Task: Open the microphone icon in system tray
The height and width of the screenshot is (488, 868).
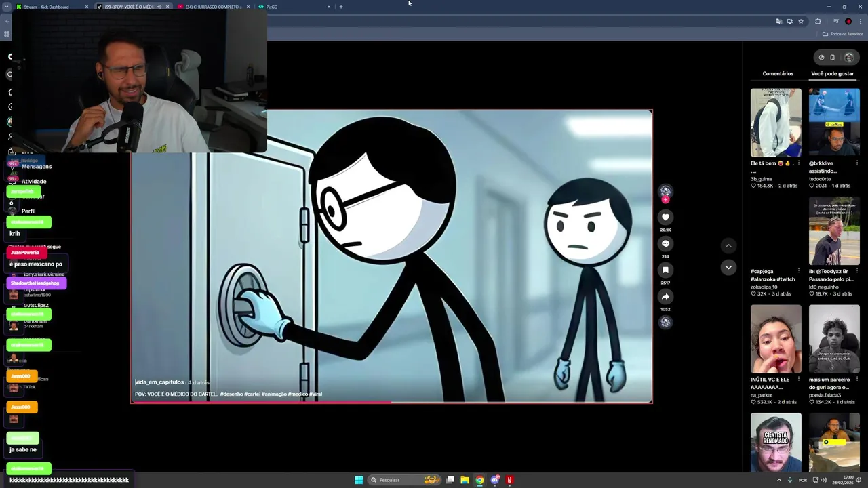Action: [790, 480]
